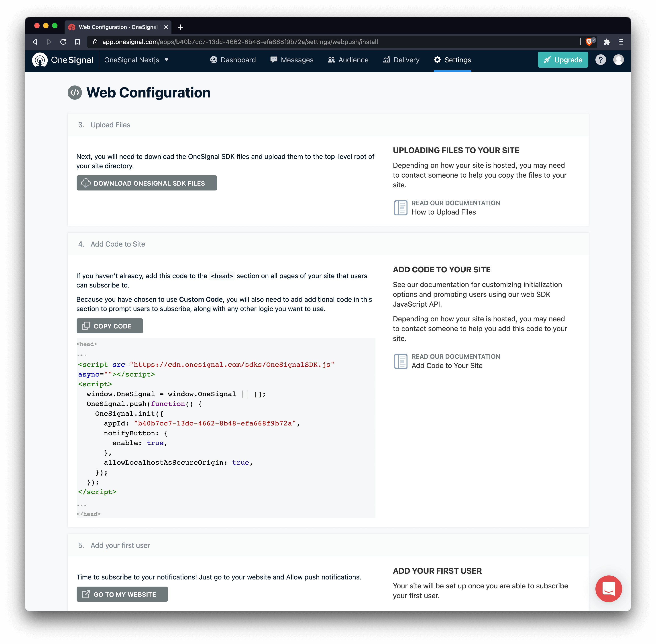Reload the page with refresh icon

coord(63,42)
